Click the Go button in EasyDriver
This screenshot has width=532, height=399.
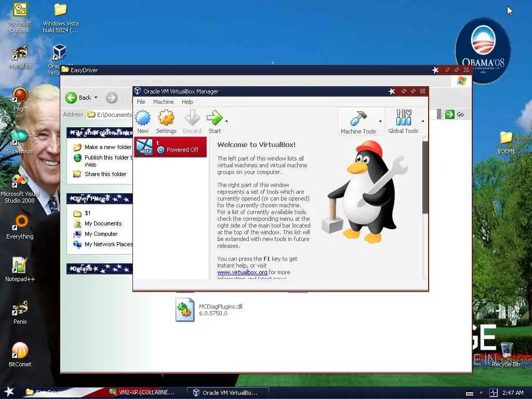tap(455, 114)
